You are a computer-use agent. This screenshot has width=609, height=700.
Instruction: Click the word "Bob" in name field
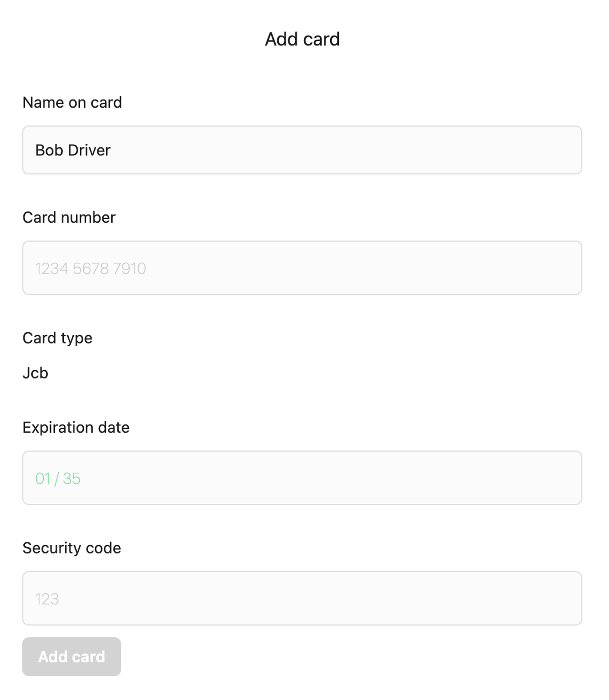pyautogui.click(x=49, y=150)
